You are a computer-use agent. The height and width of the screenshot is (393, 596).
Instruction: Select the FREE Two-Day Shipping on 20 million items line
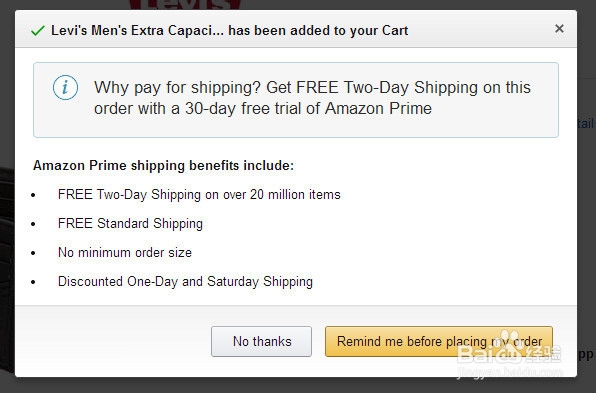coord(199,195)
